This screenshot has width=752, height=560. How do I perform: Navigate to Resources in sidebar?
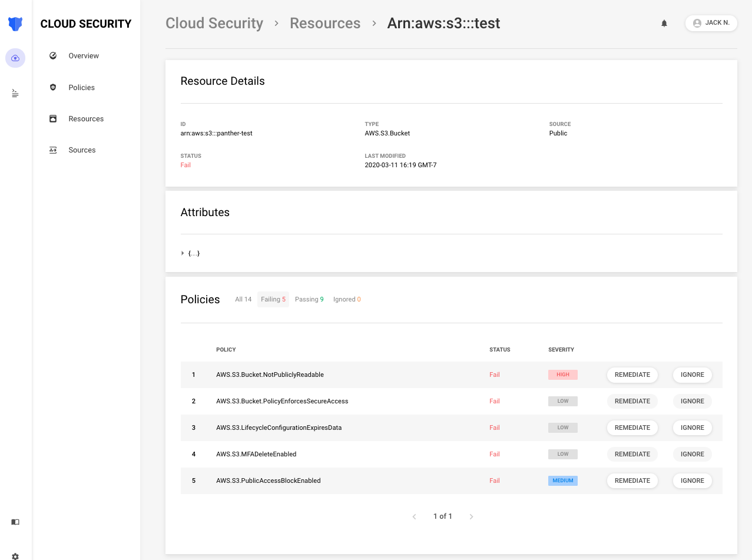(86, 119)
